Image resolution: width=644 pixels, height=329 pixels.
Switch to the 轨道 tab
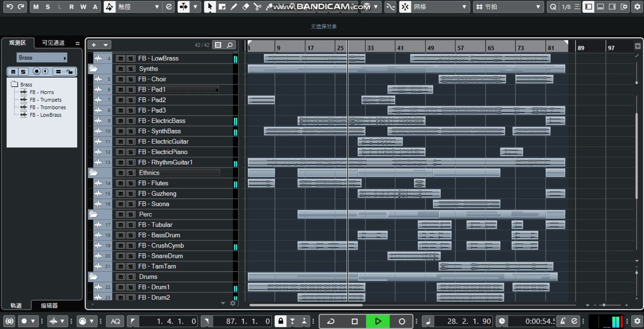click(16, 305)
